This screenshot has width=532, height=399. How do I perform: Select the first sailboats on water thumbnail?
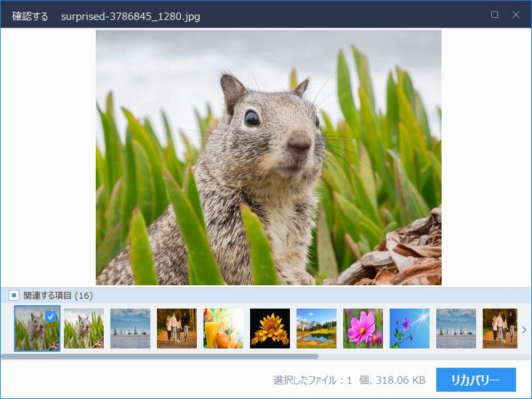pyautogui.click(x=130, y=329)
